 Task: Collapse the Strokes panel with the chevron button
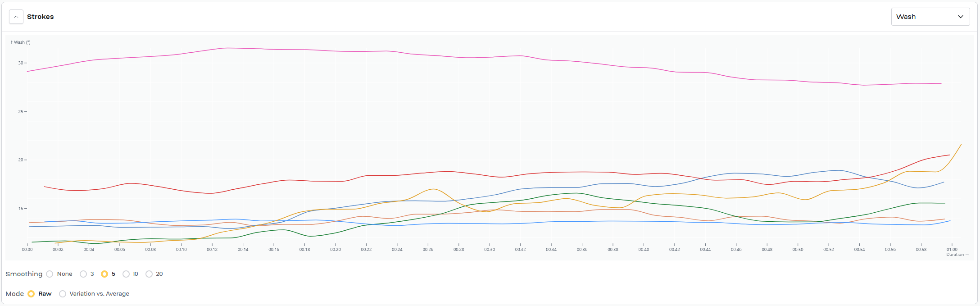pyautogui.click(x=16, y=17)
